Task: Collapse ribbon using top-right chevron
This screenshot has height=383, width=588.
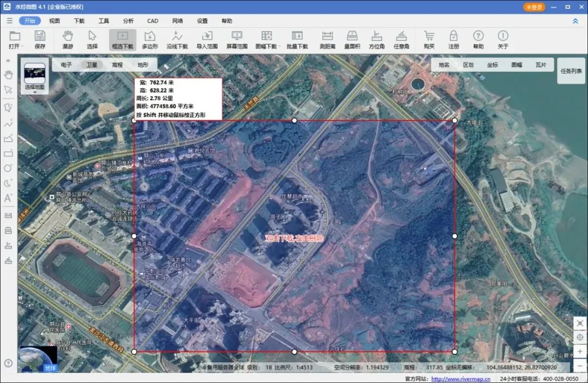Action: [x=575, y=21]
